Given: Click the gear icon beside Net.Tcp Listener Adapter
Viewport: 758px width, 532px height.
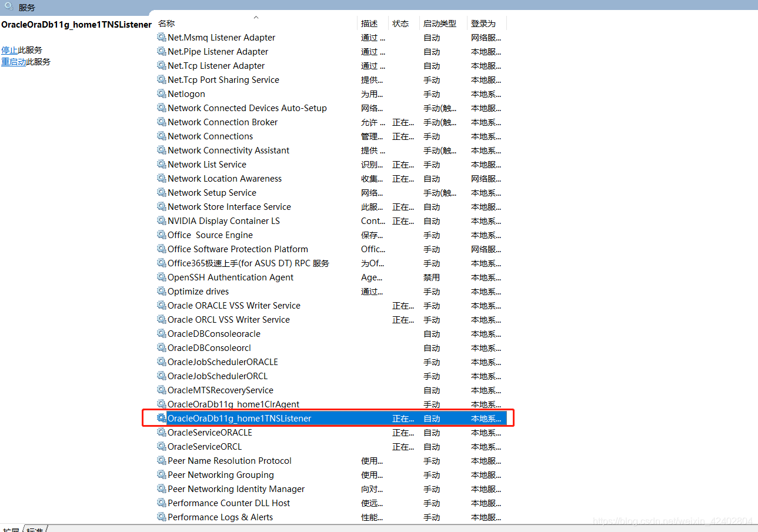Looking at the screenshot, I should (162, 65).
